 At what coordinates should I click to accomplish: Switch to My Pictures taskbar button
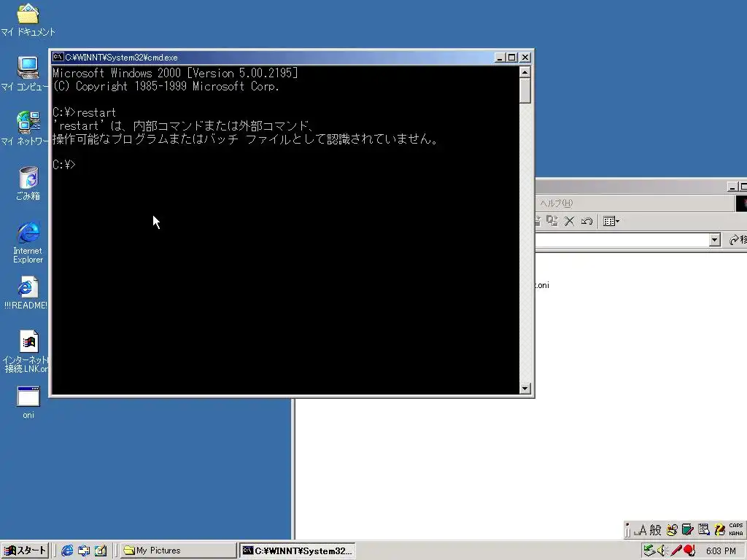point(179,551)
